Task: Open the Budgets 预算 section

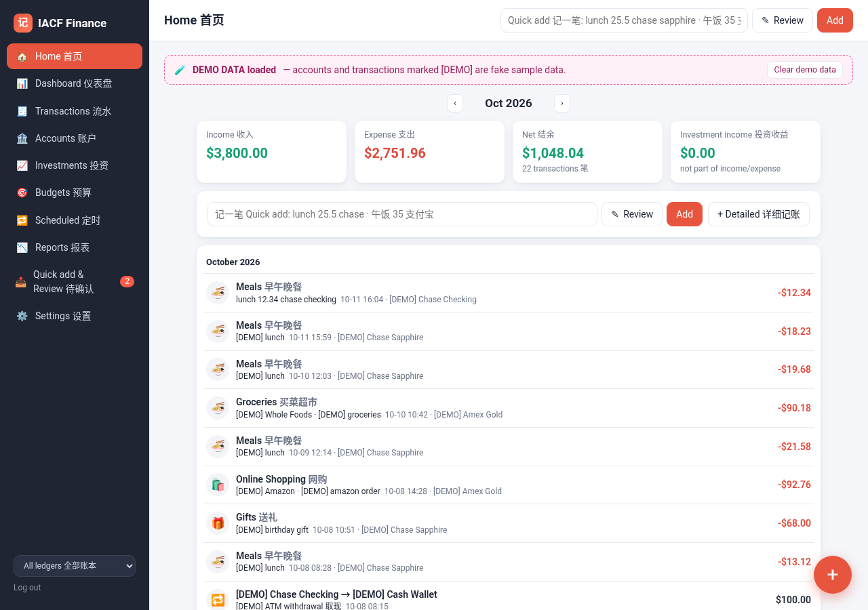Action: pos(75,192)
